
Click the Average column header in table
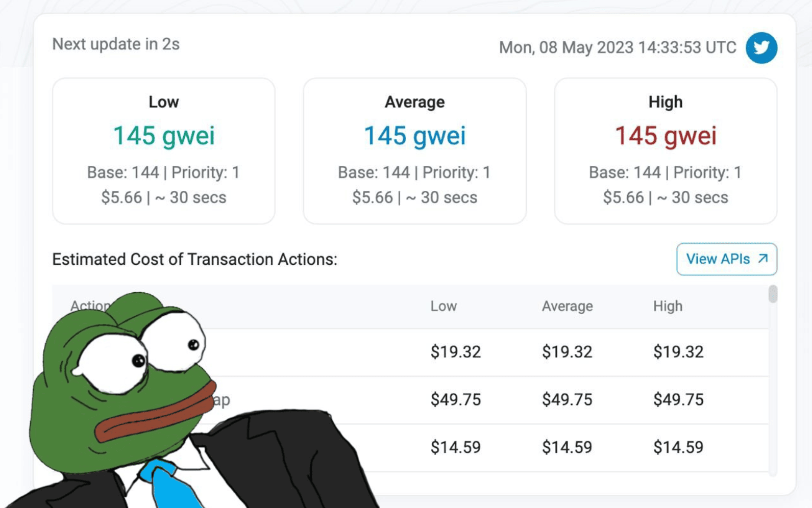point(567,306)
